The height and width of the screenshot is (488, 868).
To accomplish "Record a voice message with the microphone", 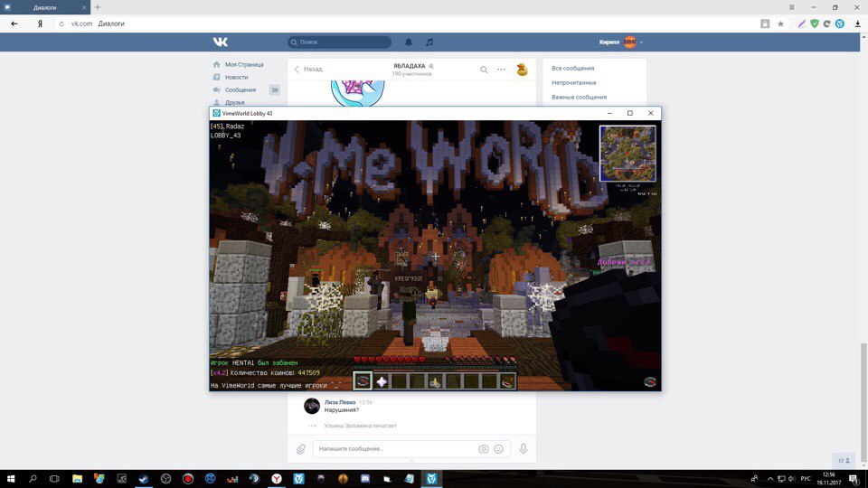I will tap(524, 449).
